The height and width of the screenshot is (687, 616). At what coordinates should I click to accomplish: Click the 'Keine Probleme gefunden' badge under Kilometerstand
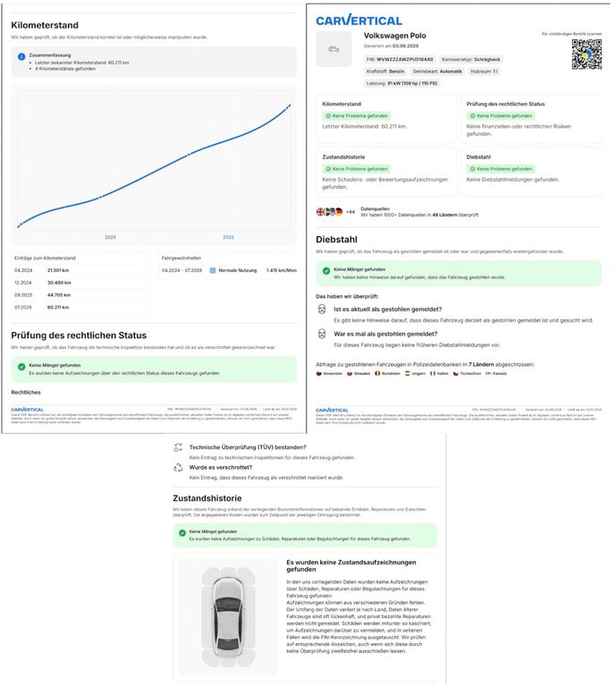pos(357,116)
